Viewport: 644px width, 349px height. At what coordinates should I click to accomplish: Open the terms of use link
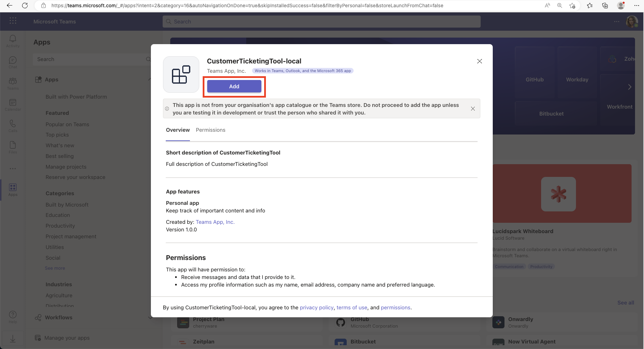coord(352,308)
